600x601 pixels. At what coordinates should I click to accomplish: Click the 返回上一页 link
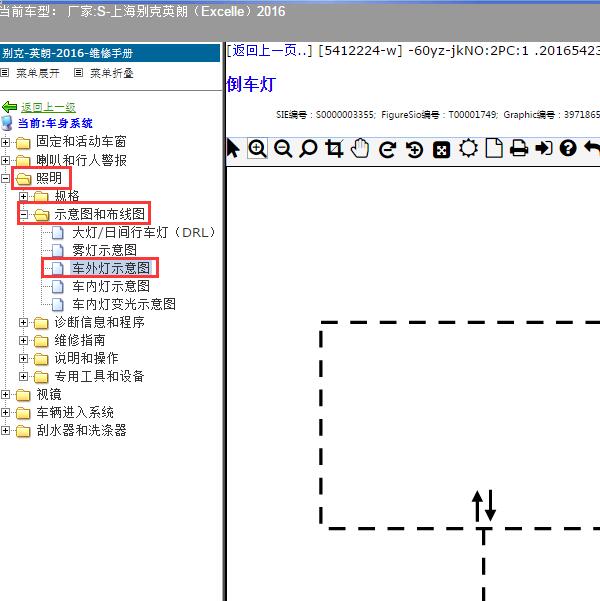tap(270, 50)
